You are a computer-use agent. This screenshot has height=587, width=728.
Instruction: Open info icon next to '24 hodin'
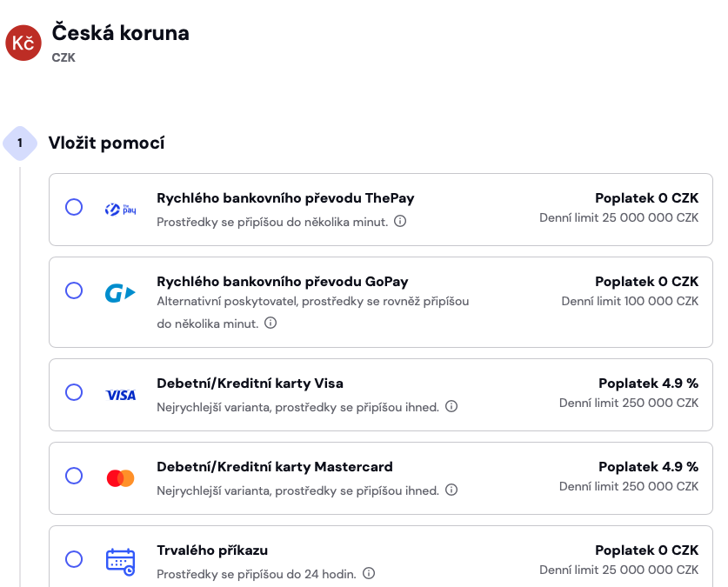coord(369,573)
